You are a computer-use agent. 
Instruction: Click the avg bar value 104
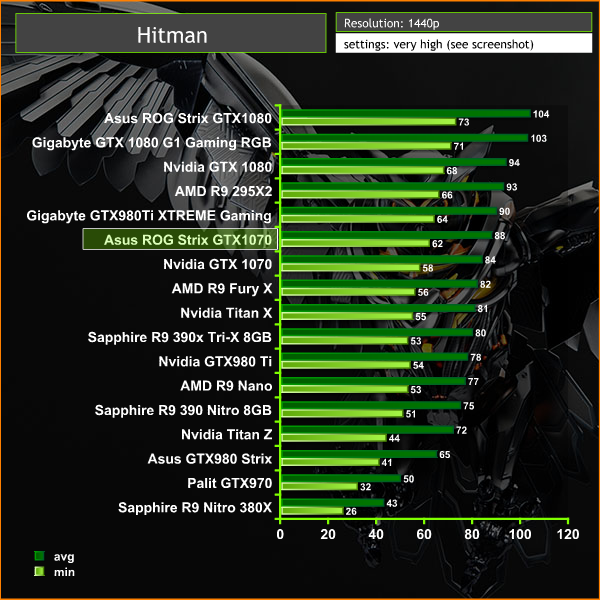point(541,114)
